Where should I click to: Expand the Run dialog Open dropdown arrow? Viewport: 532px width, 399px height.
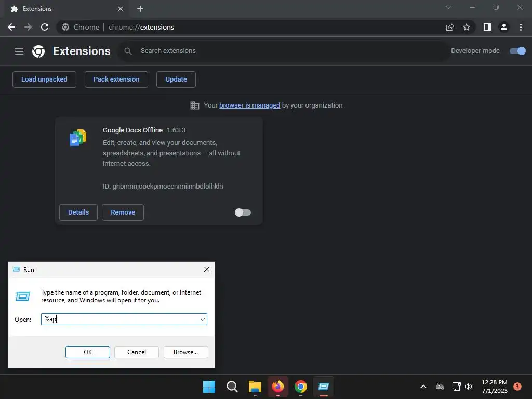pos(203,320)
